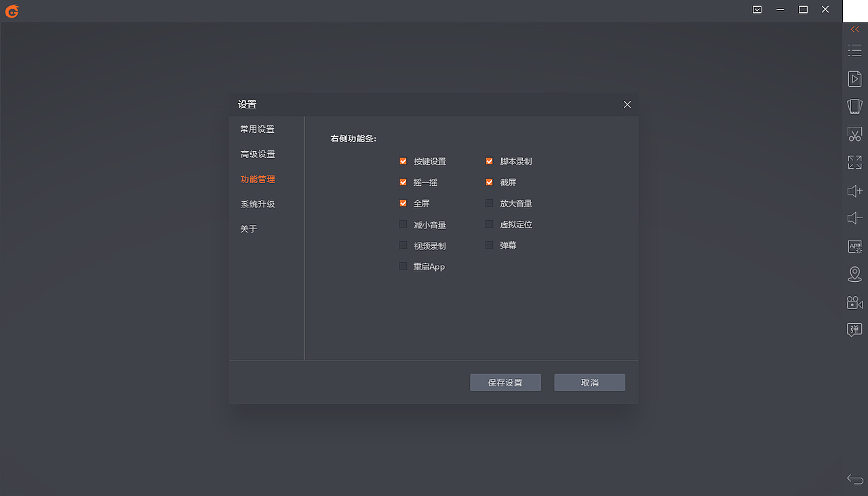868x496 pixels.
Task: Enter fullscreen via the expand icon
Action: [854, 163]
